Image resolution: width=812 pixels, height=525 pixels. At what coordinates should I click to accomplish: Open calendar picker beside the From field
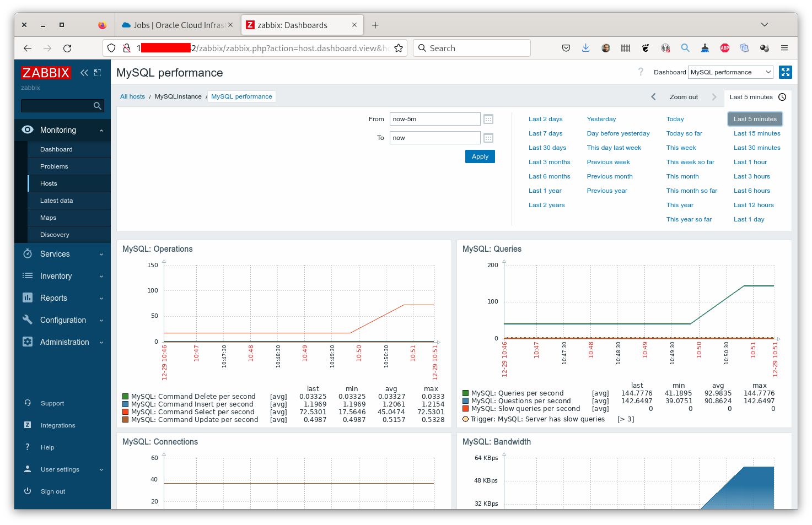tap(488, 118)
